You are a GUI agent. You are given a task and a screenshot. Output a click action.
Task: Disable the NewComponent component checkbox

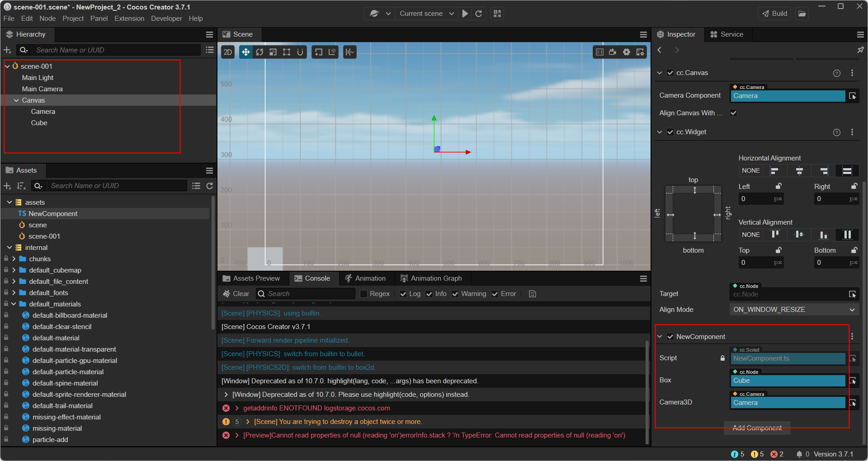tap(670, 336)
